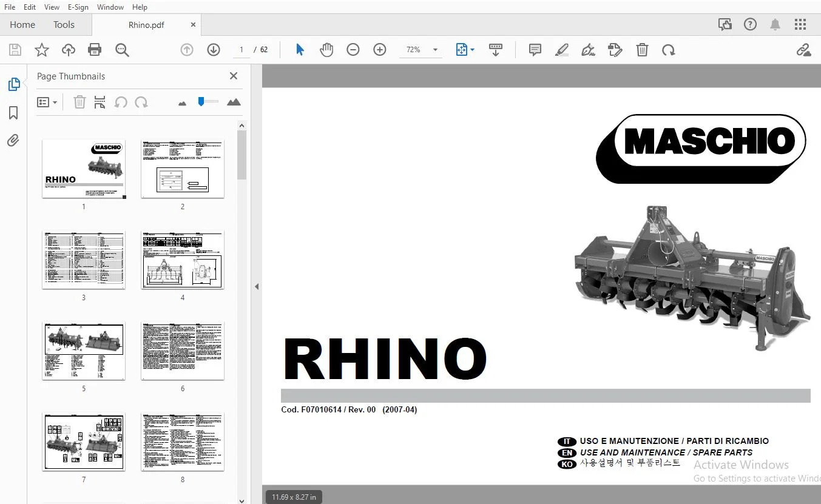This screenshot has height=504, width=821.
Task: Add a comment sticky note
Action: 535,50
